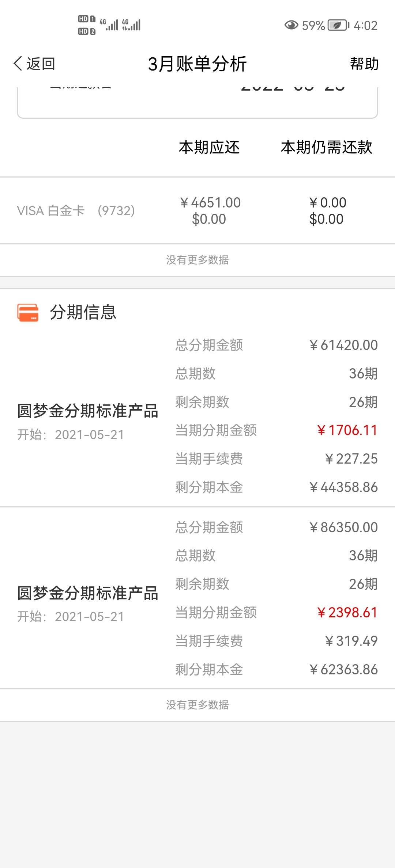Tap the back arrow chevron icon
Image resolution: width=395 pixels, height=868 pixels.
18,64
